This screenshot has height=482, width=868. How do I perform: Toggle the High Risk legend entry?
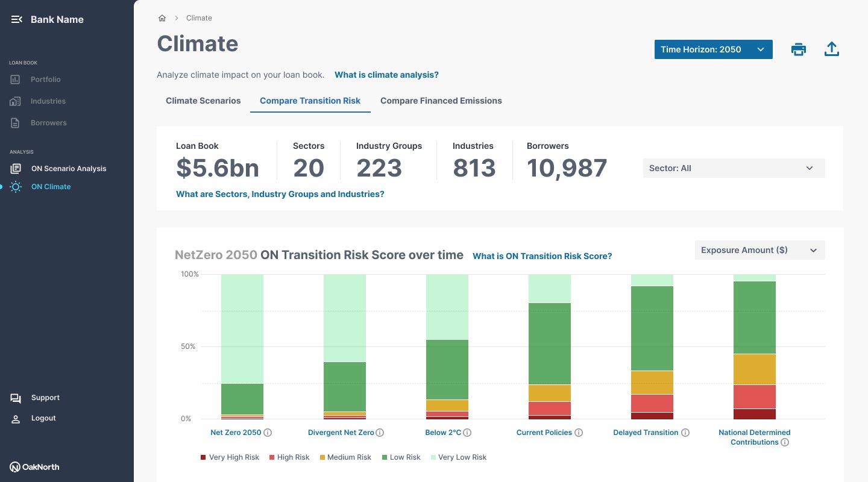[289, 457]
